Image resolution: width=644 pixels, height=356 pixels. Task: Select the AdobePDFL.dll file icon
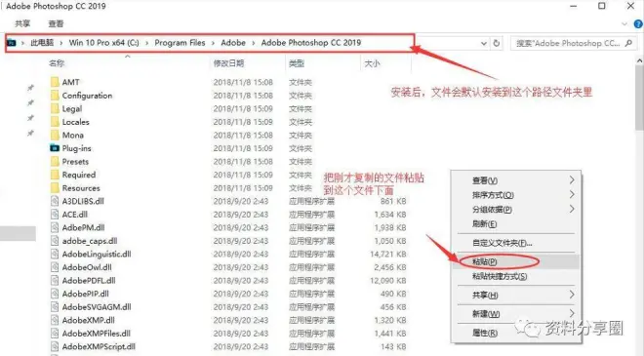tap(55, 280)
